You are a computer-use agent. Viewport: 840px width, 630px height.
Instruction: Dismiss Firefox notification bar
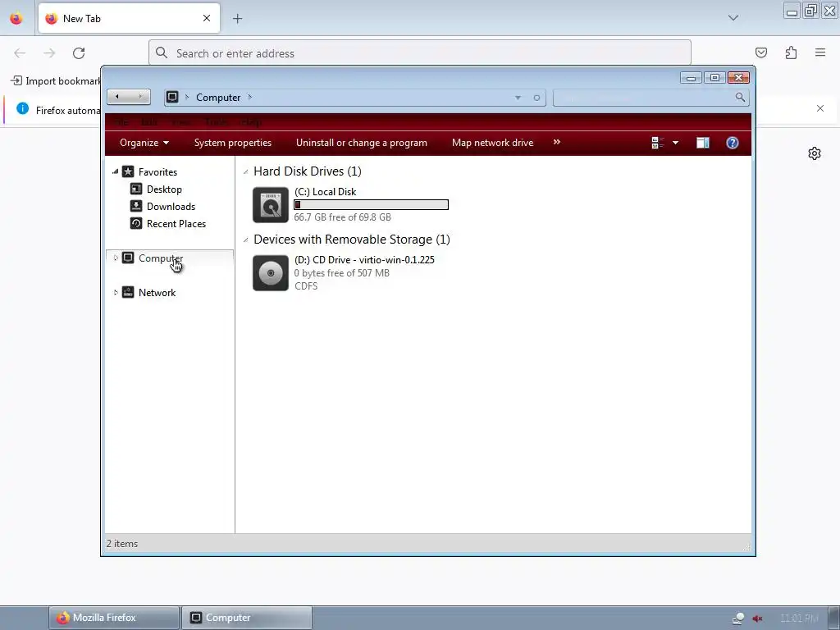coord(820,108)
